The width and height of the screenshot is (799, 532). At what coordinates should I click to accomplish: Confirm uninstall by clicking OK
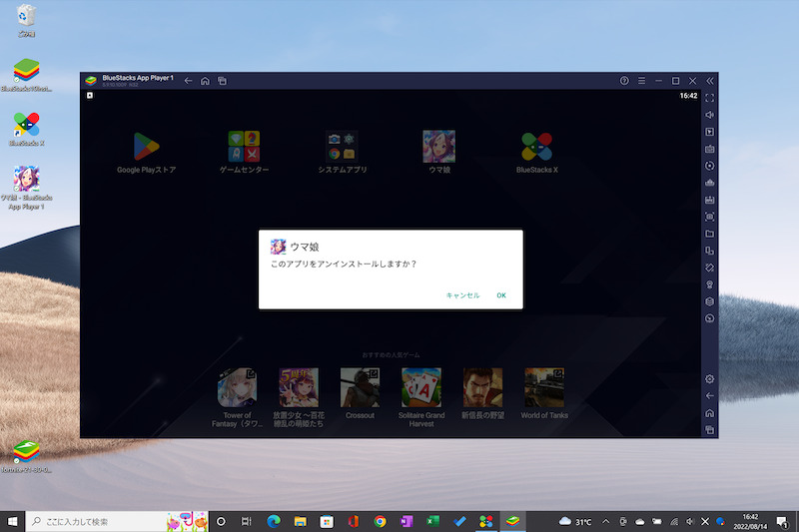point(501,295)
